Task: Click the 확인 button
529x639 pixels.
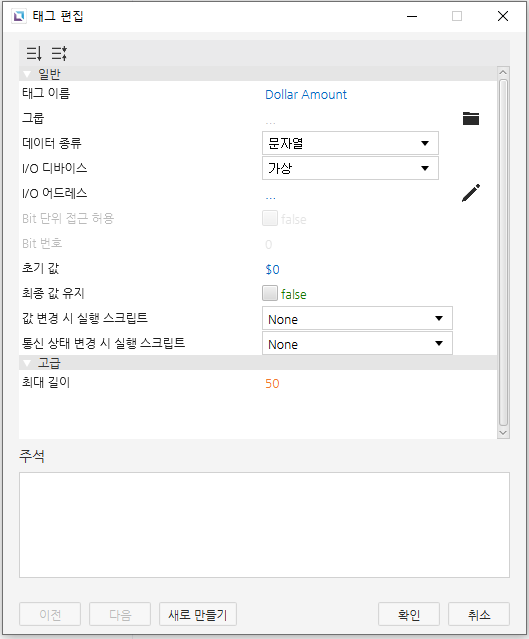Action: tap(409, 614)
